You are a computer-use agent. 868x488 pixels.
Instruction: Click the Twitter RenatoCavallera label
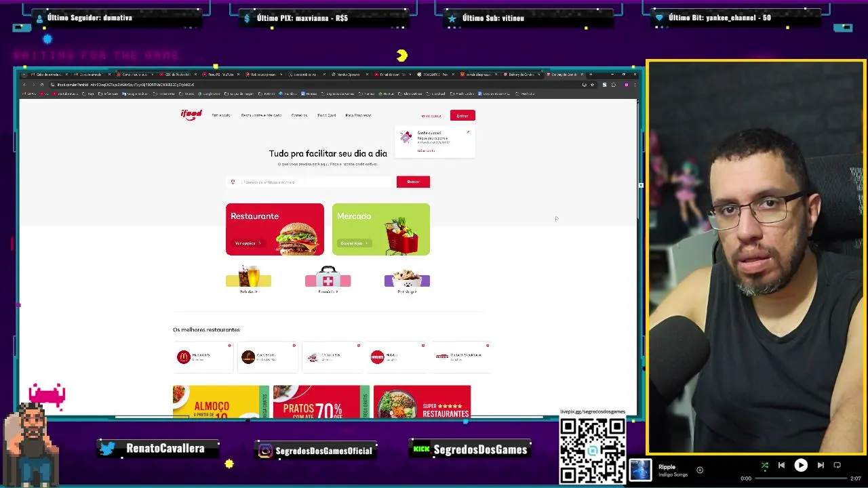pos(158,449)
